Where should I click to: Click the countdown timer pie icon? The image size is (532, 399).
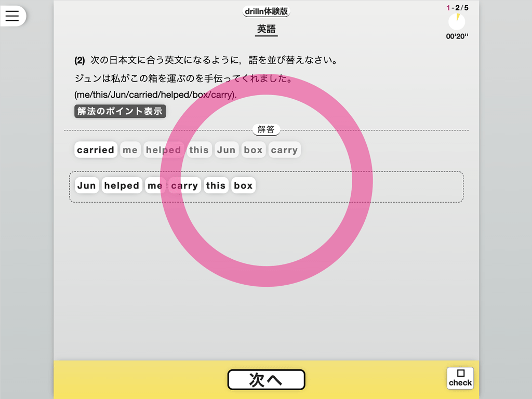457,22
